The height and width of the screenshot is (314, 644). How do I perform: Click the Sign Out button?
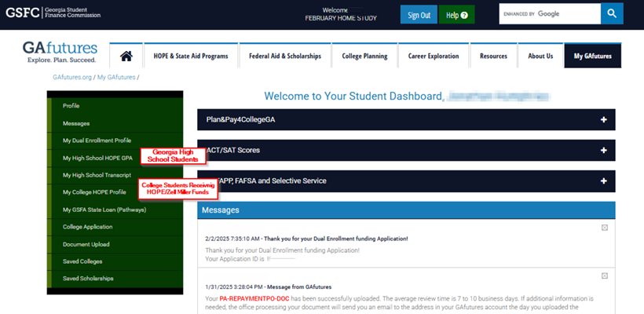419,15
